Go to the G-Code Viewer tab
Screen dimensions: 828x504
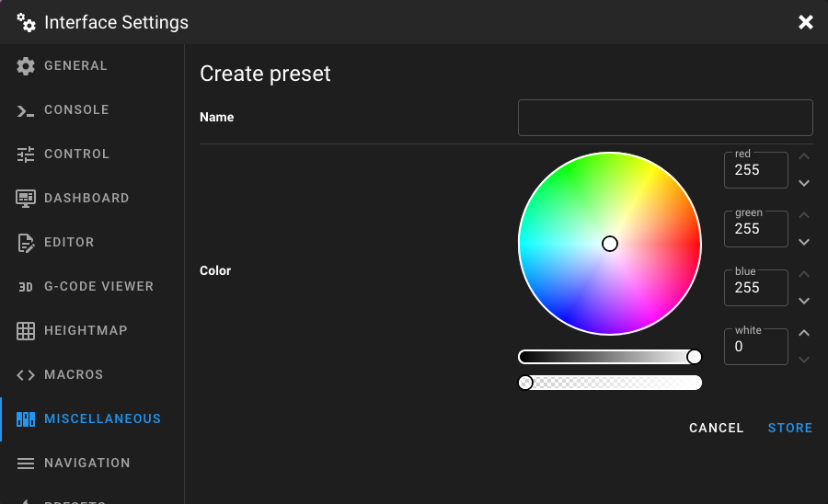coord(92,287)
